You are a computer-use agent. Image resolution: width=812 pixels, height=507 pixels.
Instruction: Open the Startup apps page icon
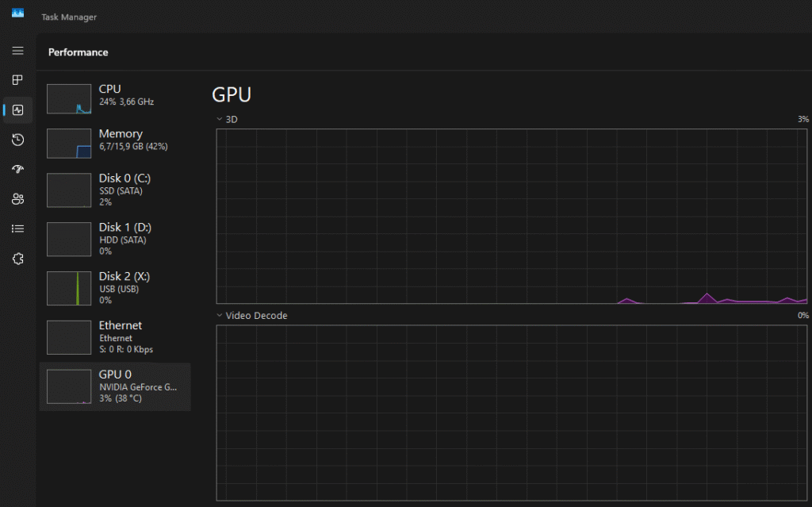pos(17,169)
